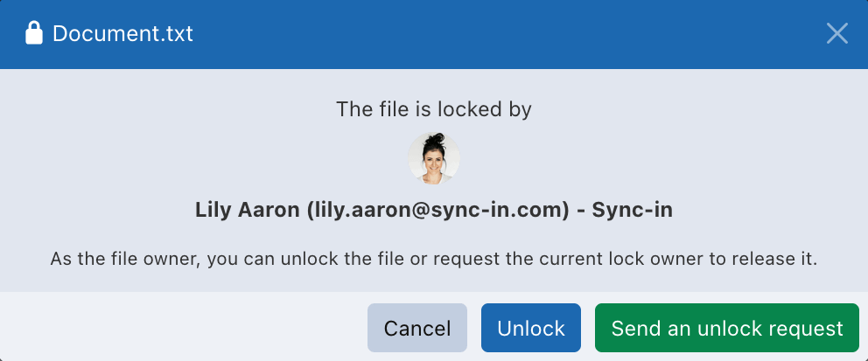Click the empty footer area left of Cancel
The height and width of the screenshot is (361, 868).
click(175, 329)
